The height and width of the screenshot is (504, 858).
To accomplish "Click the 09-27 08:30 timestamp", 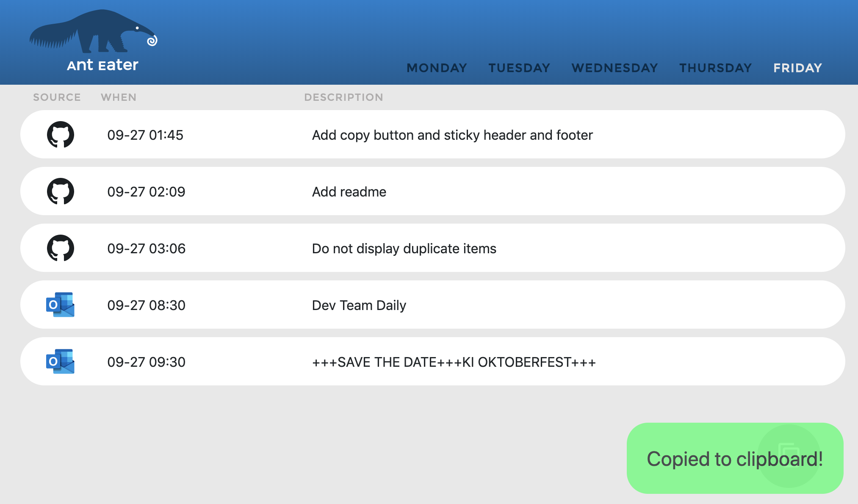I will coord(146,305).
